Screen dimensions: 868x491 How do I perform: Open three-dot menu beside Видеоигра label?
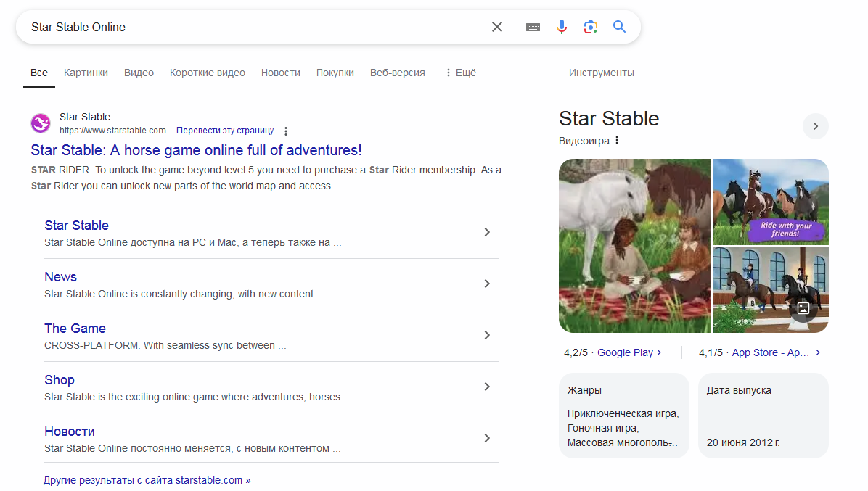(x=617, y=141)
